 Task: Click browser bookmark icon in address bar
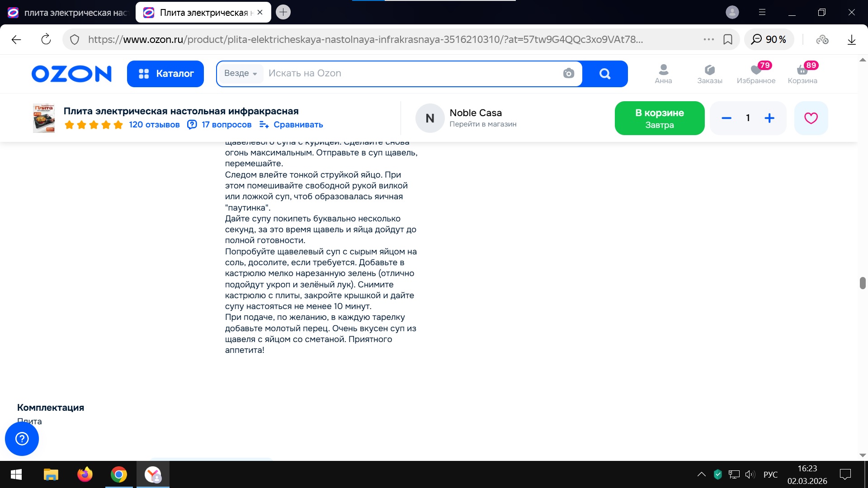pyautogui.click(x=728, y=39)
